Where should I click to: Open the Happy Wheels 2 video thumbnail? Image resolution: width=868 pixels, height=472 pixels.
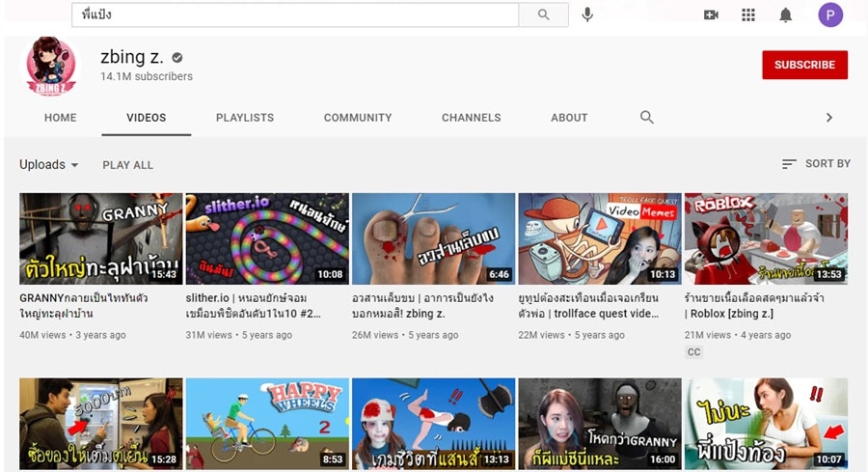coord(267,424)
